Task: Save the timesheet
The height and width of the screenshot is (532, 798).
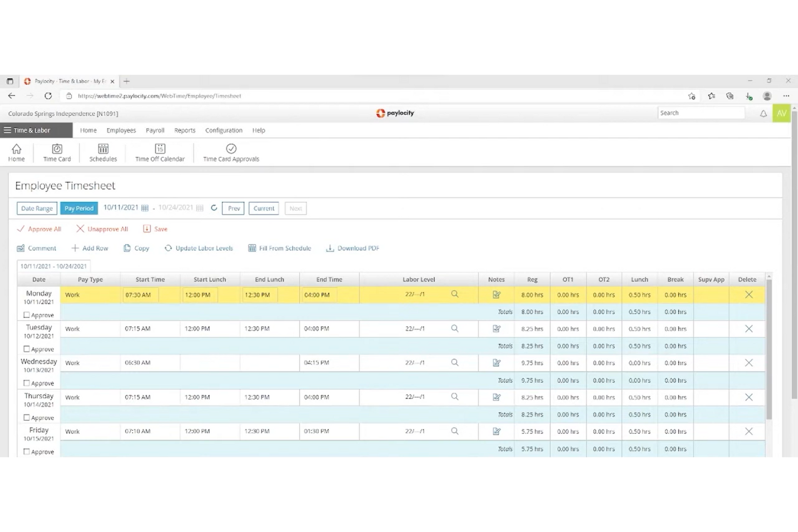Action: (x=155, y=229)
